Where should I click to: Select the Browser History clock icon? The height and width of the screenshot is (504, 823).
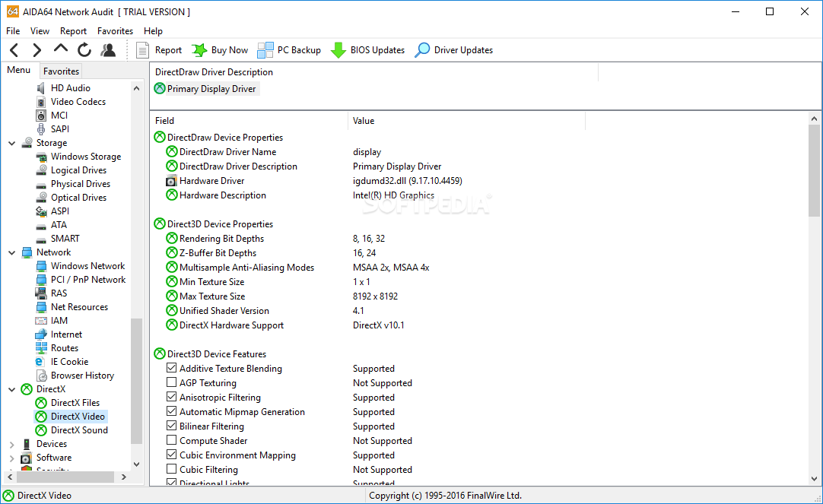point(42,376)
